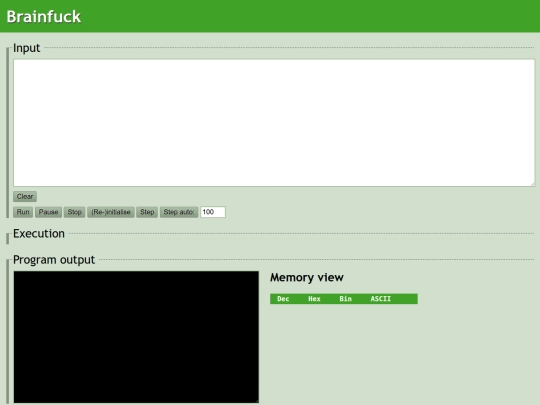Focus the step auto count field showing 100
This screenshot has height=405, width=540.
[213, 212]
